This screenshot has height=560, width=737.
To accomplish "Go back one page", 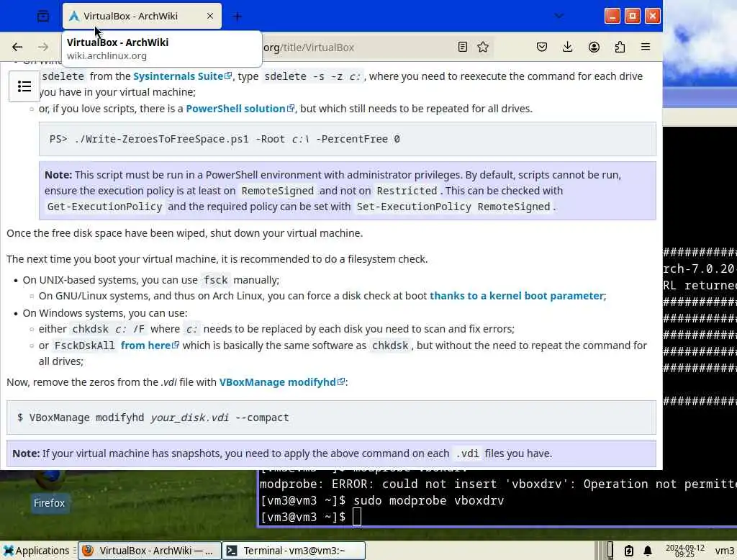I will pyautogui.click(x=17, y=47).
